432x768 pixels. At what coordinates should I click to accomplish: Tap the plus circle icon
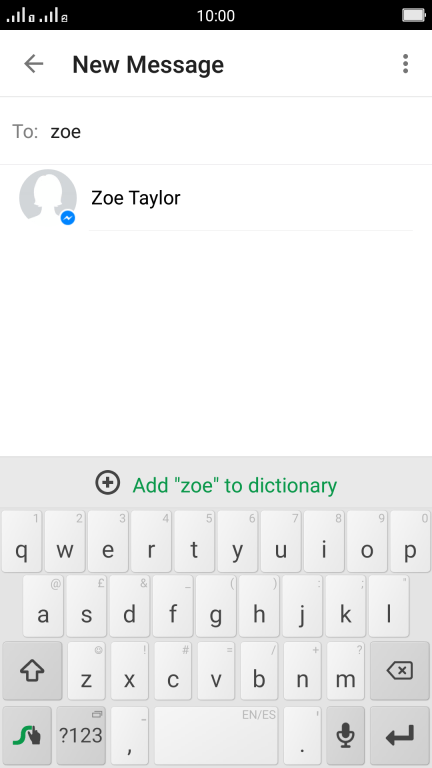tap(107, 482)
